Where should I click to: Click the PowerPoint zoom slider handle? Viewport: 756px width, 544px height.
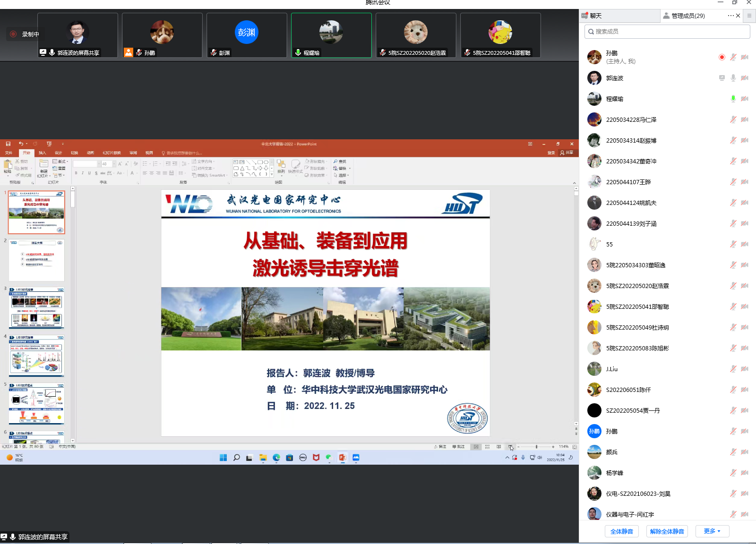click(536, 447)
